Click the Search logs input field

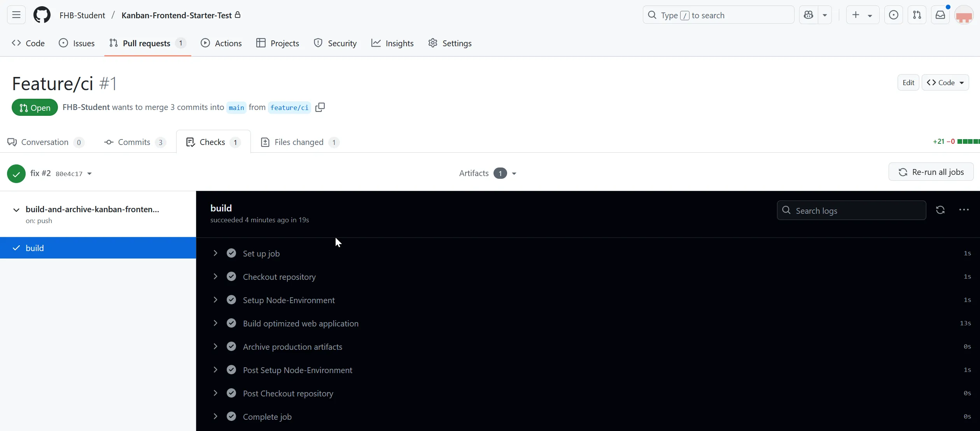pyautogui.click(x=851, y=210)
